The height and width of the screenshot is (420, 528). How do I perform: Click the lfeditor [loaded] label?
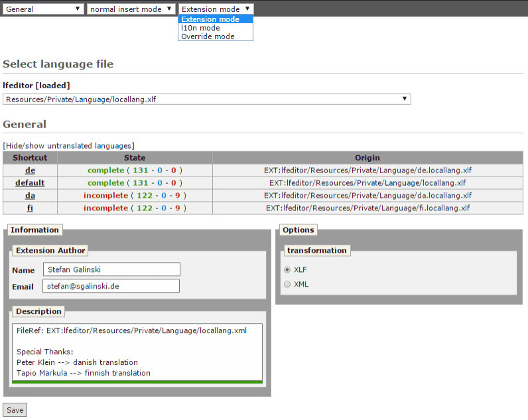coord(36,86)
